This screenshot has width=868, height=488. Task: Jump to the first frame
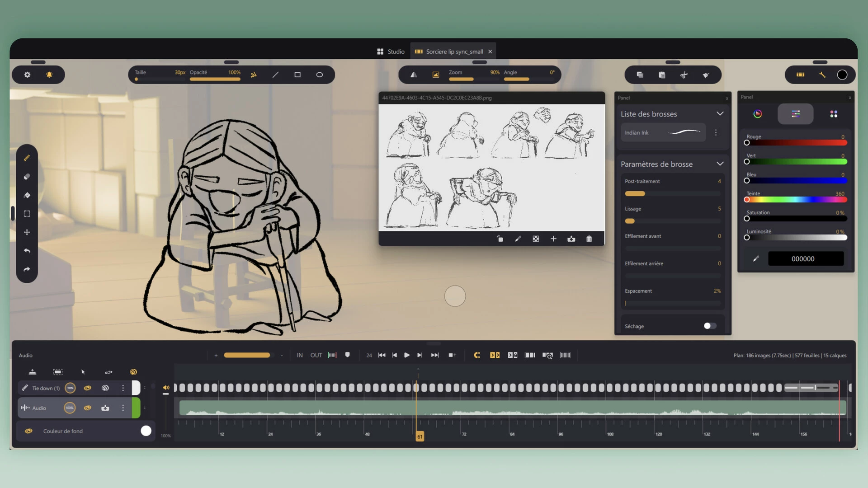click(x=382, y=355)
